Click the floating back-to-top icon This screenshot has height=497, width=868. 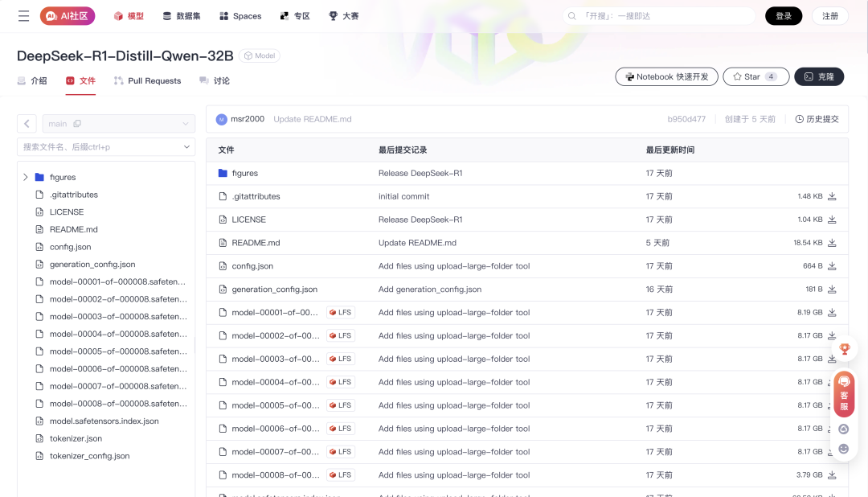click(844, 429)
